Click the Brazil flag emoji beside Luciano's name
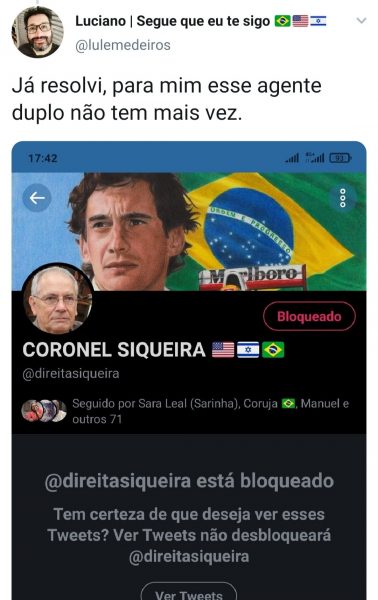The image size is (378, 600). [282, 21]
